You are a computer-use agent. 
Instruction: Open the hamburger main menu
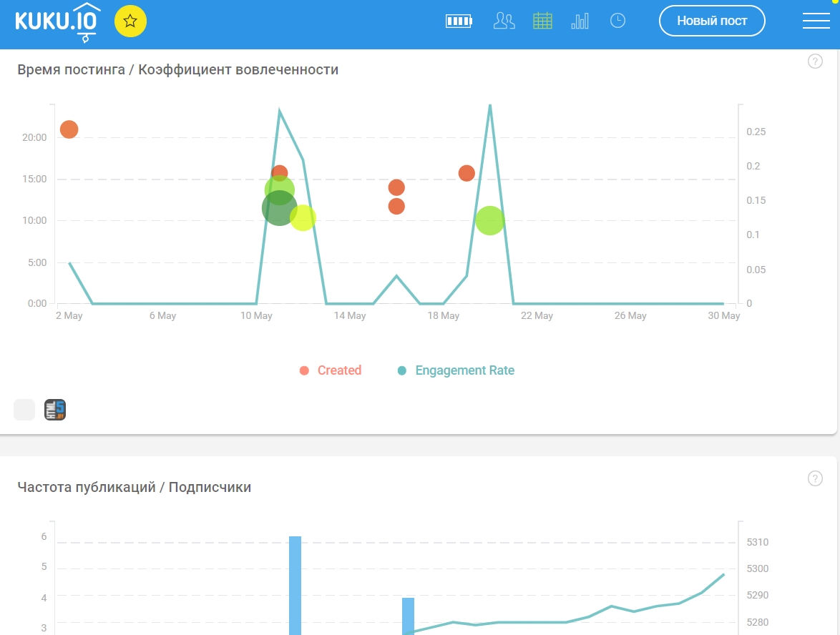(x=816, y=21)
